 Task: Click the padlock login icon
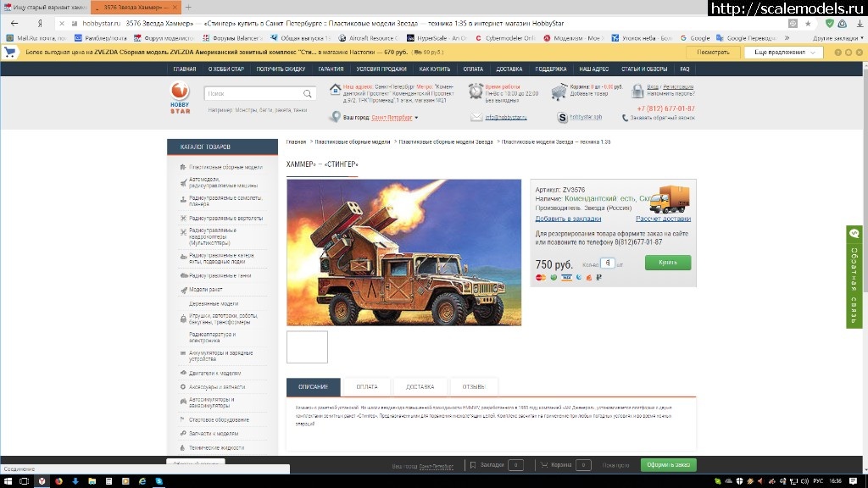[x=637, y=91]
